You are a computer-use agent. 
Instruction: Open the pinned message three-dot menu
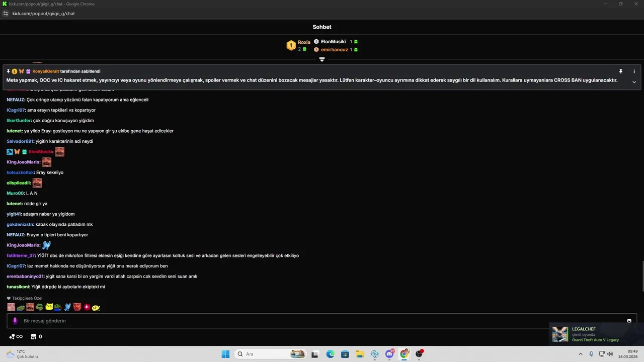[x=634, y=71]
